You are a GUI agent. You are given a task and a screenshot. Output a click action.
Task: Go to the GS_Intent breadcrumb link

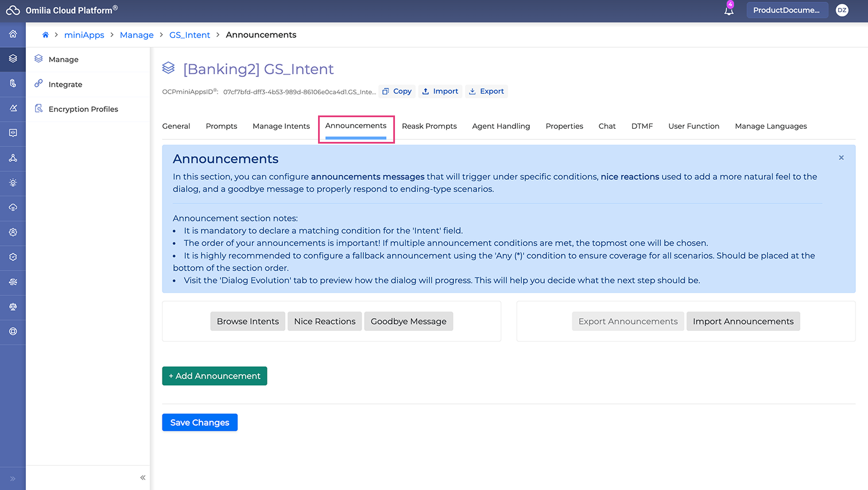pos(189,35)
